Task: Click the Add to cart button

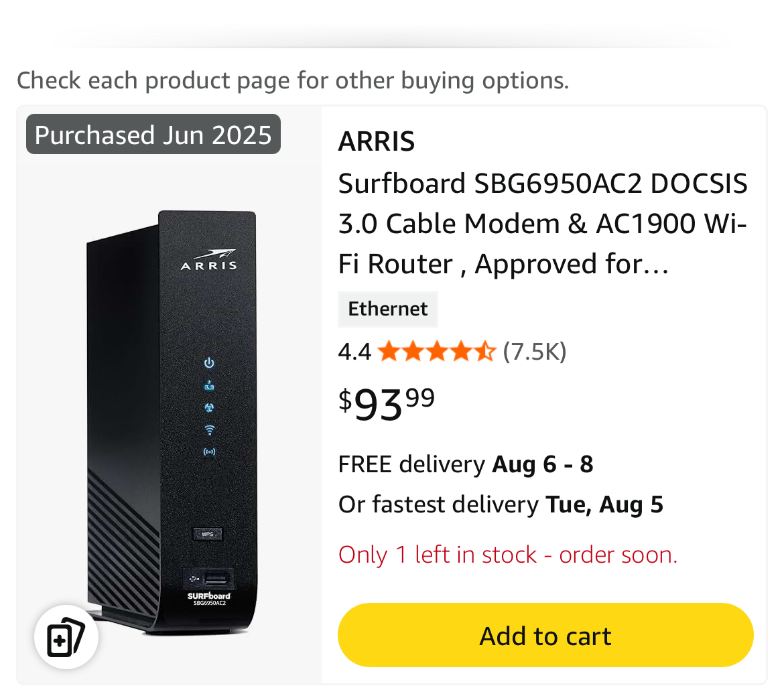Action: [x=545, y=635]
